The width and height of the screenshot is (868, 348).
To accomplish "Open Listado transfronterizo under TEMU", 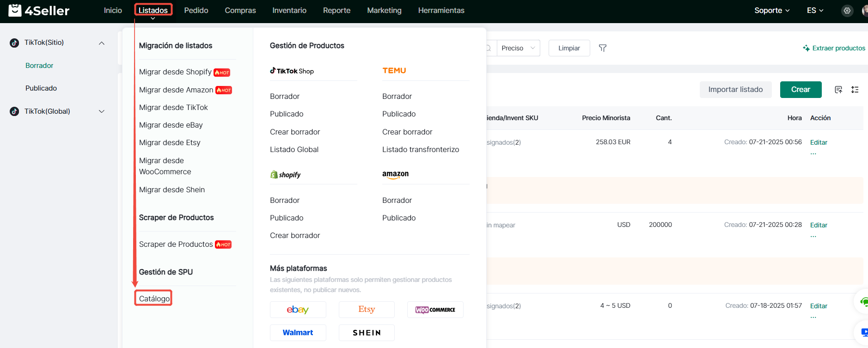I will click(421, 149).
